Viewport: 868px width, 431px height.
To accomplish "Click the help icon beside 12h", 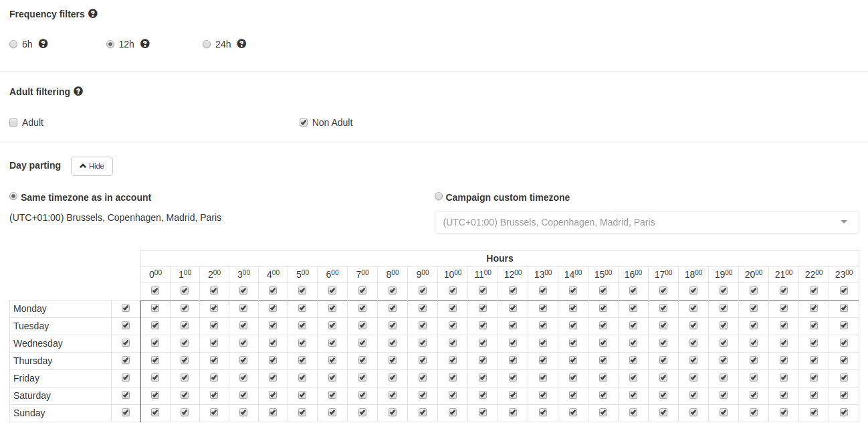I will 145,44.
